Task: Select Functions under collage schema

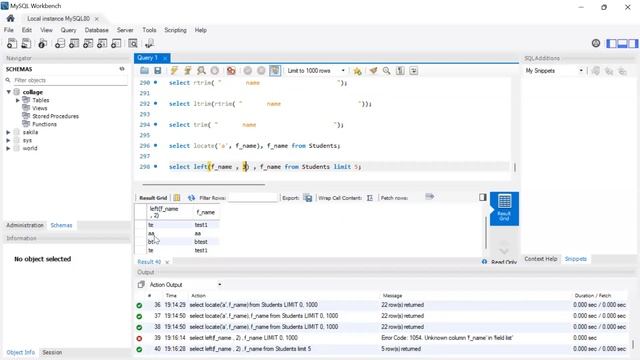Action: pyautogui.click(x=44, y=124)
